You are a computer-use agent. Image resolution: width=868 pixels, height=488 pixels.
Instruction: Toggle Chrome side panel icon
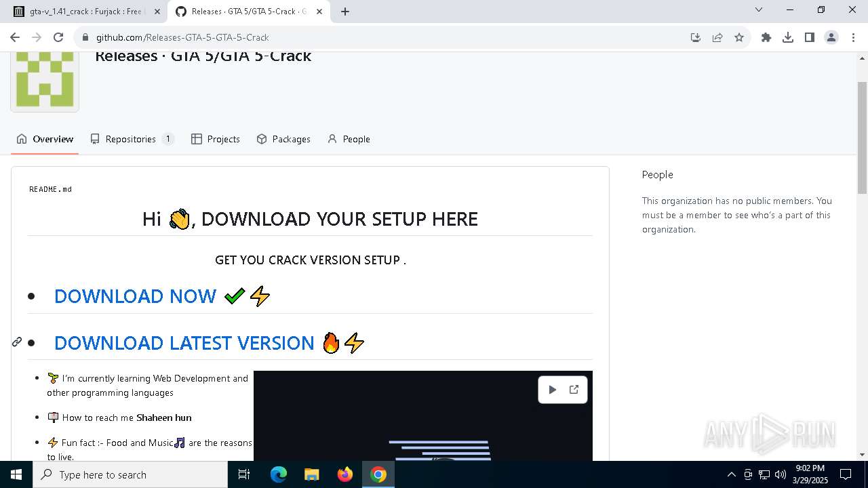pyautogui.click(x=810, y=37)
